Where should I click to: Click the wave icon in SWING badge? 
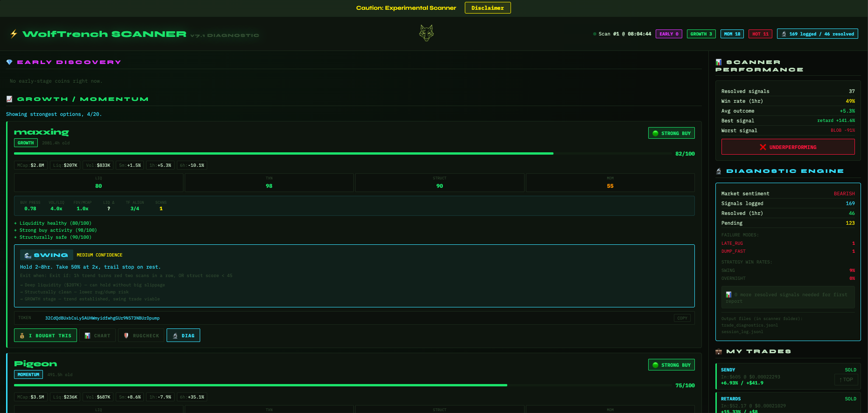[28, 255]
